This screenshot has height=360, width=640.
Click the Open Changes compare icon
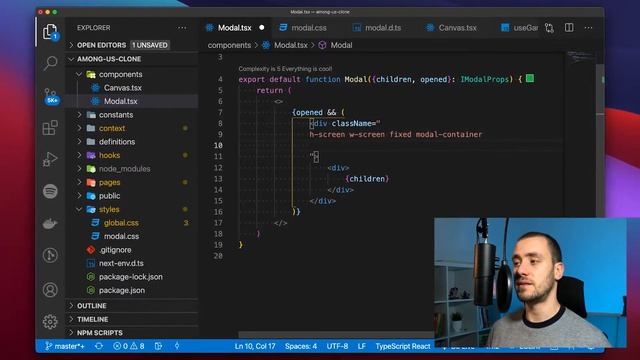[549, 28]
